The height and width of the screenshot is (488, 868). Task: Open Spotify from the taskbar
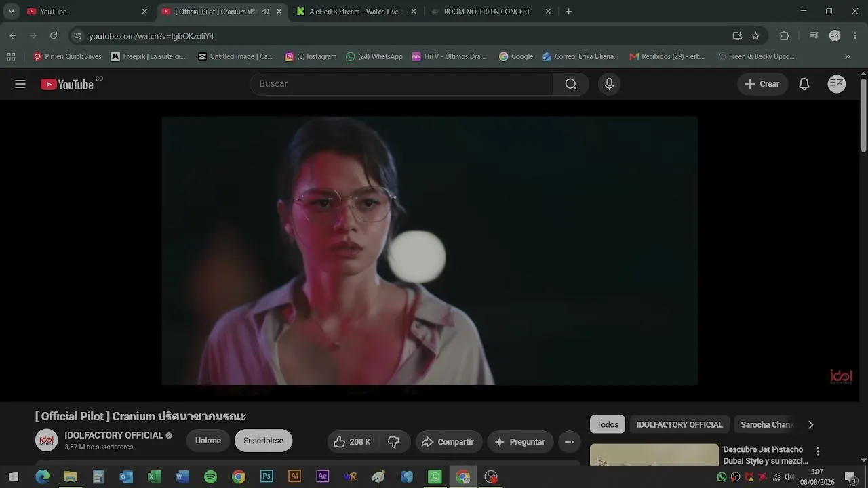tap(210, 476)
